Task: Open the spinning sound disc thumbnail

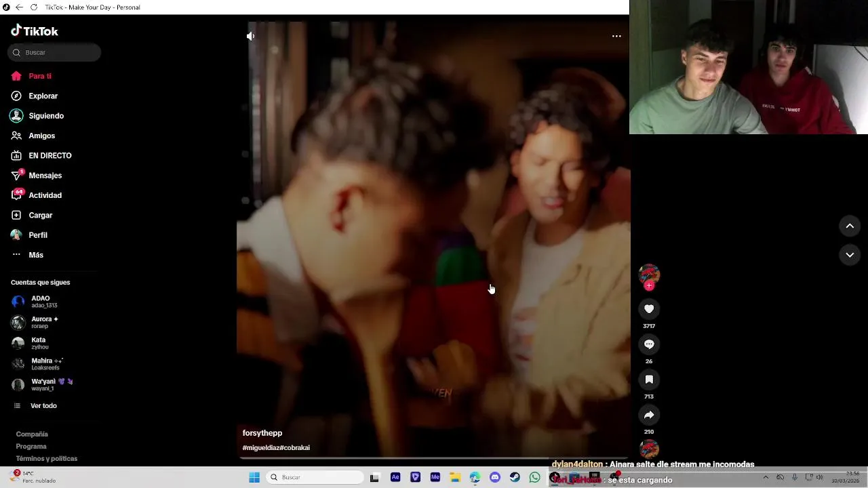Action: click(x=649, y=449)
